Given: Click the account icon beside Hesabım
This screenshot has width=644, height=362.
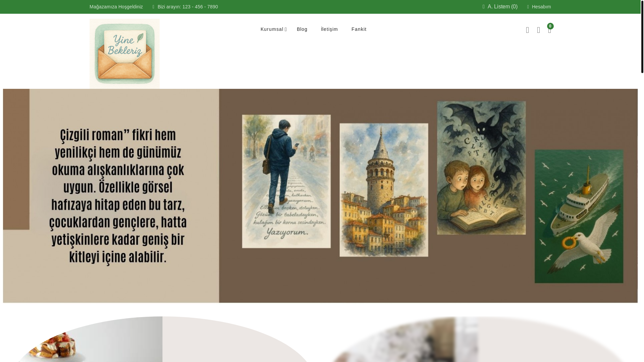Looking at the screenshot, I should 528,7.
